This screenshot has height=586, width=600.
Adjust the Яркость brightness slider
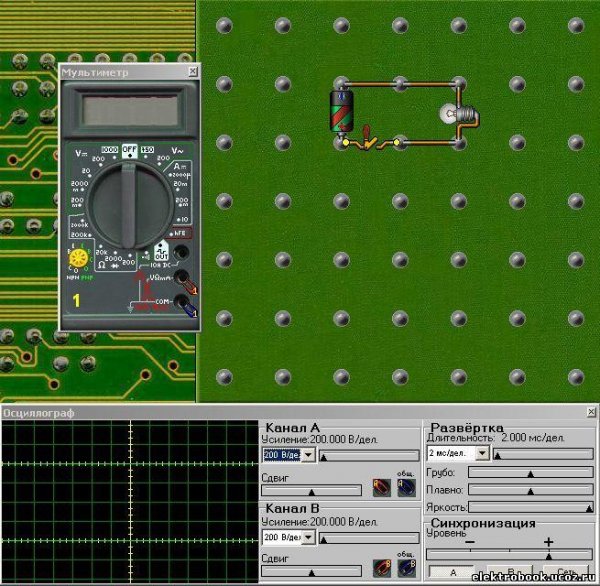coord(531,508)
